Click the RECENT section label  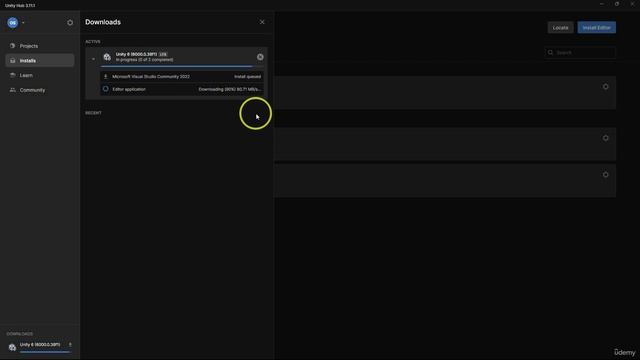(x=93, y=113)
